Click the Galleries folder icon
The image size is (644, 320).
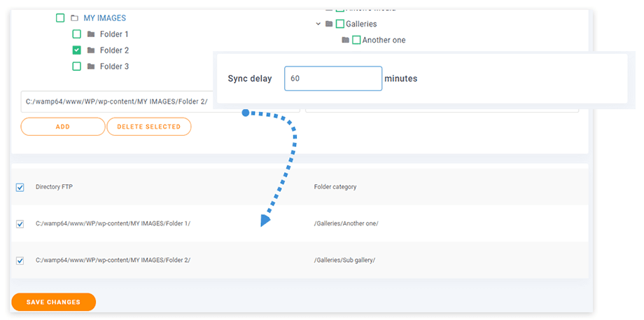coord(329,24)
